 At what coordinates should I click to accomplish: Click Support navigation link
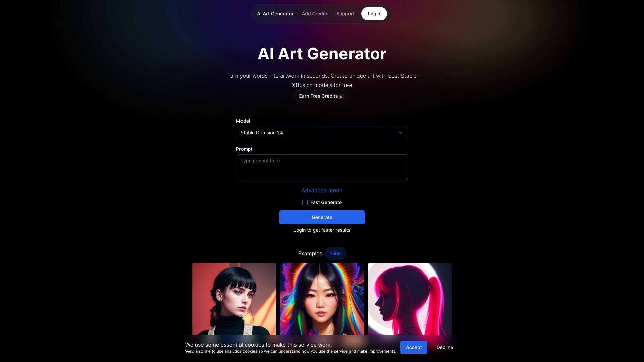click(345, 14)
